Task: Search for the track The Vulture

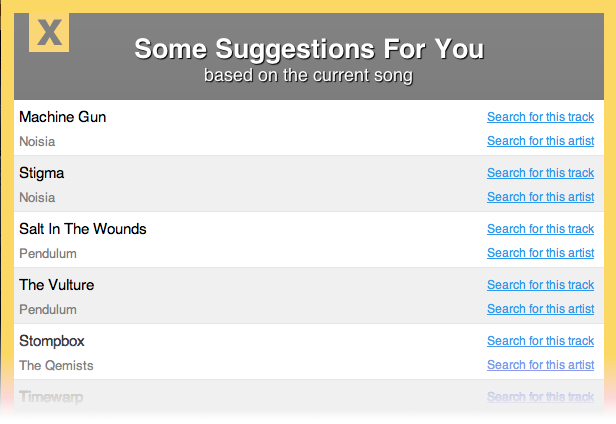Action: [540, 285]
